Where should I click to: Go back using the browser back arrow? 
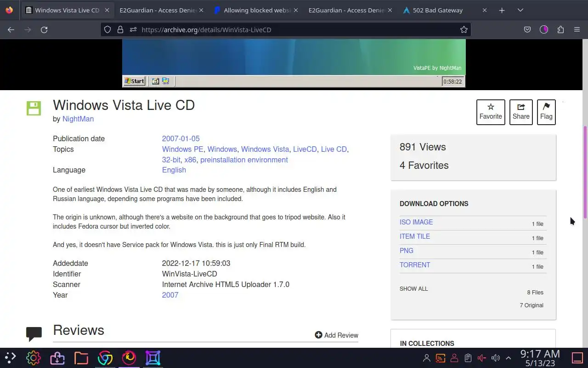(11, 29)
